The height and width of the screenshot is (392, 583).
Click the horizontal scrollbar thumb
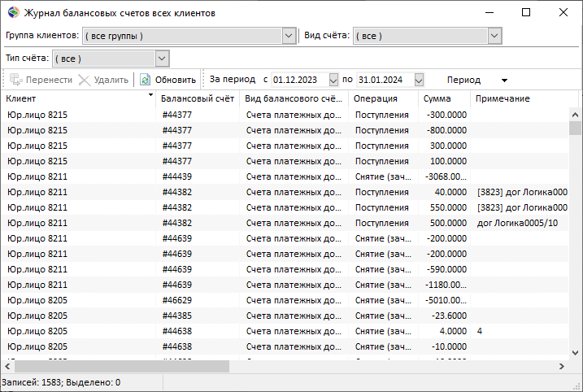pos(122,367)
